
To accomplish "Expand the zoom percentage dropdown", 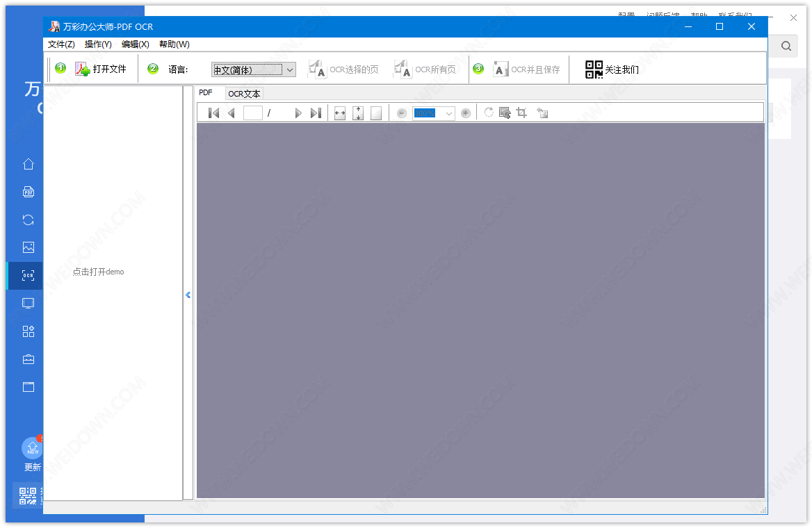I will coord(448,113).
